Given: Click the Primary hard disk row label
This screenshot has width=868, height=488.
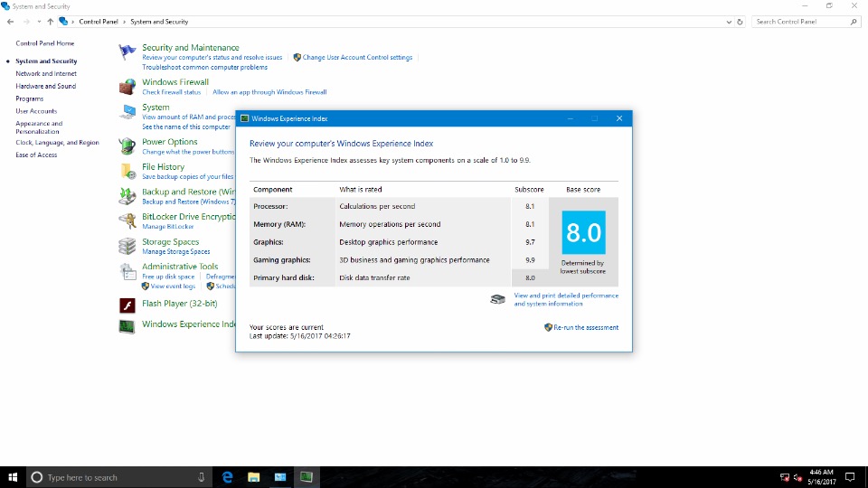Looking at the screenshot, I should pos(283,277).
